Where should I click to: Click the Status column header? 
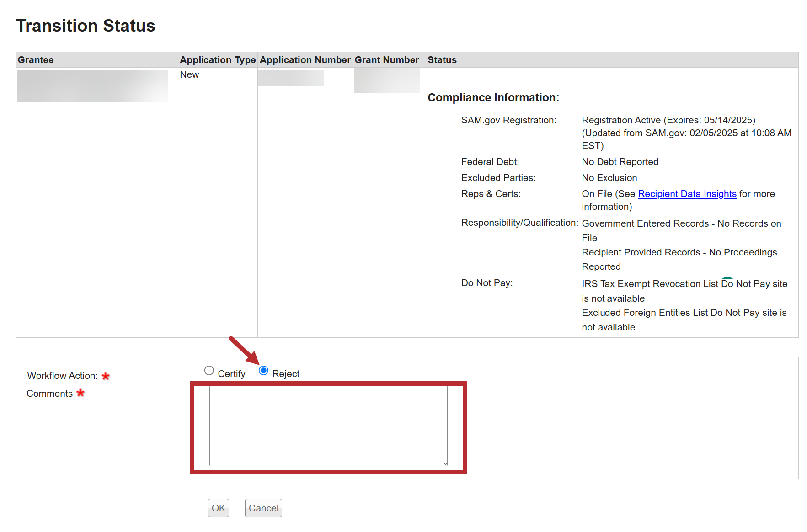442,60
